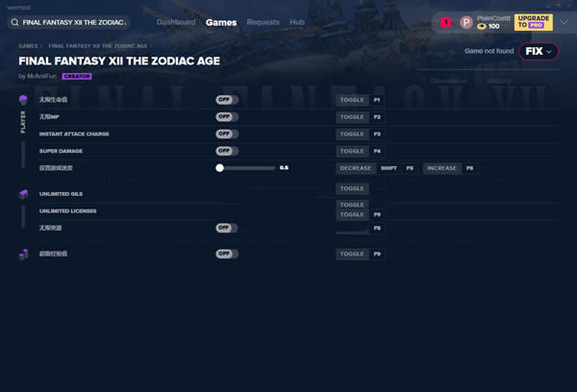Click the INSTANT ATTACK CHARGE label

(74, 134)
